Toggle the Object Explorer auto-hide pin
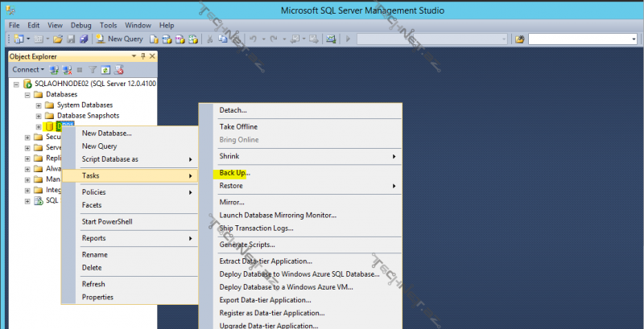The image size is (644, 329). pyautogui.click(x=142, y=56)
